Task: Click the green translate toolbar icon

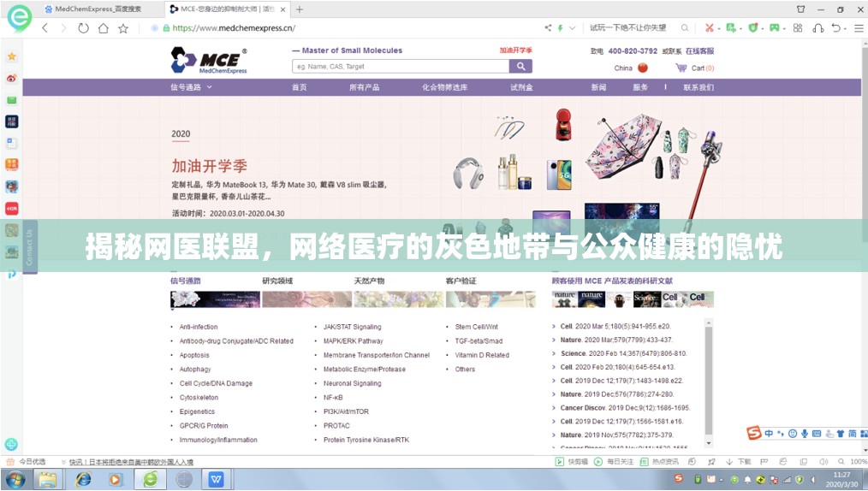Action: 731,27
